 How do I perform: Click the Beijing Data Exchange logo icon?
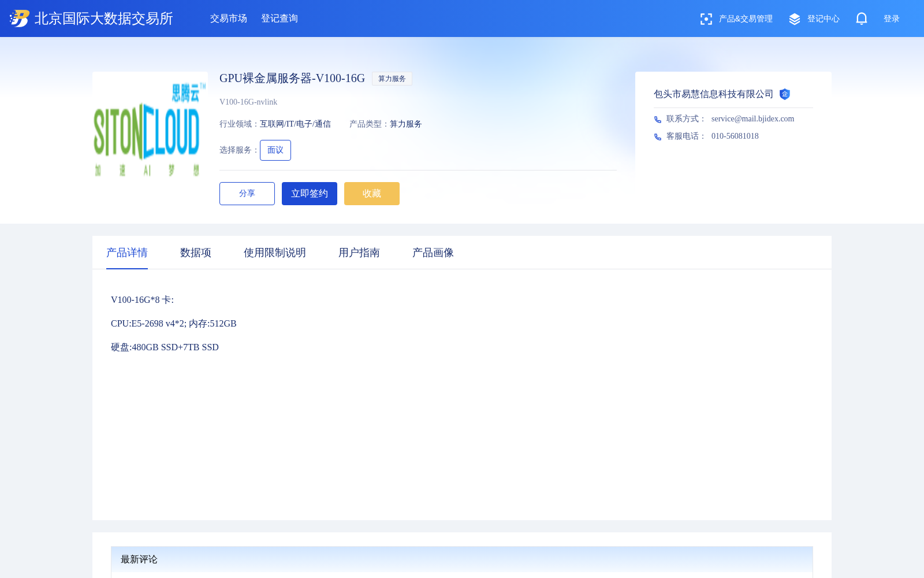pos(20,18)
